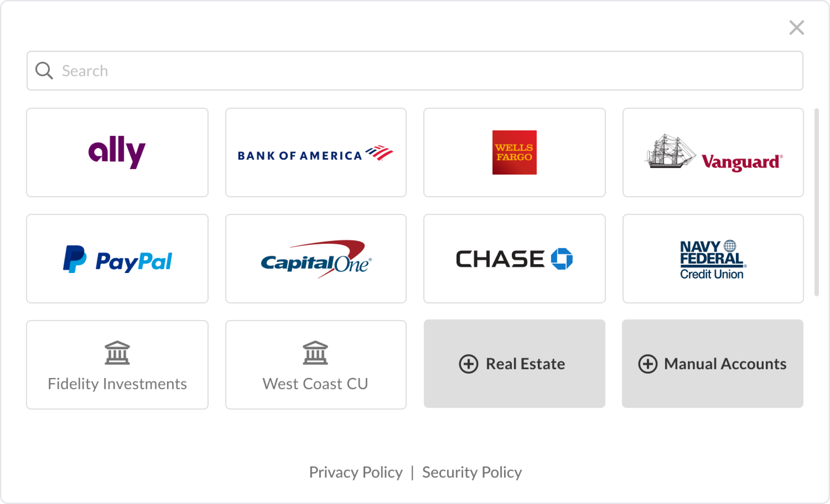830x504 pixels.
Task: Pick the Chase bank logo
Action: 514,259
